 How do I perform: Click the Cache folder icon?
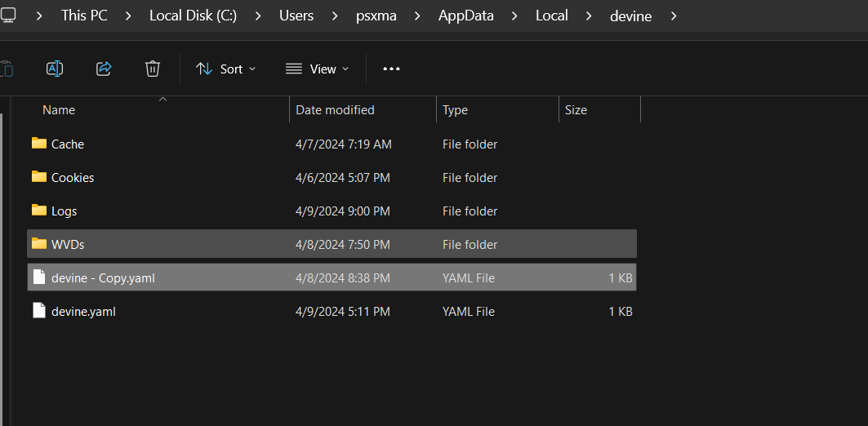[x=39, y=144]
